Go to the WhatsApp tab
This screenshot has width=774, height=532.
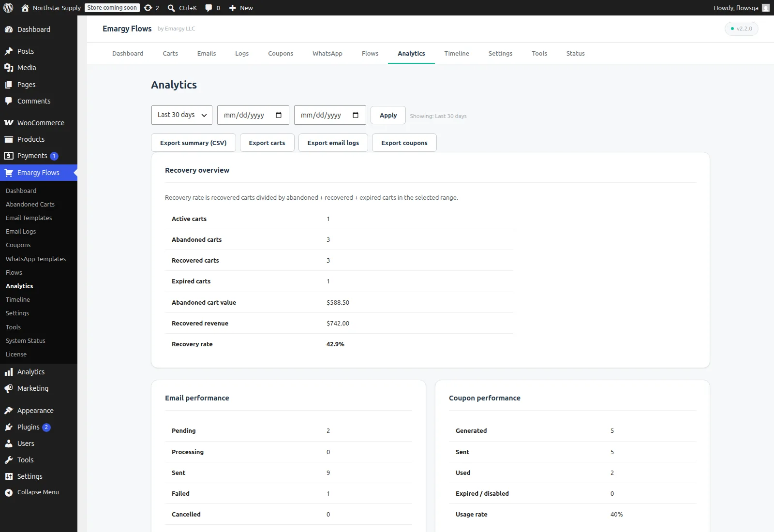pyautogui.click(x=327, y=54)
